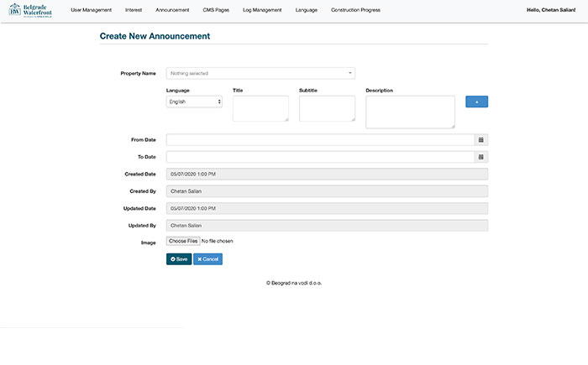Screen dimensions: 588x365
Task: Click the blue plus add-language button
Action: click(x=476, y=102)
